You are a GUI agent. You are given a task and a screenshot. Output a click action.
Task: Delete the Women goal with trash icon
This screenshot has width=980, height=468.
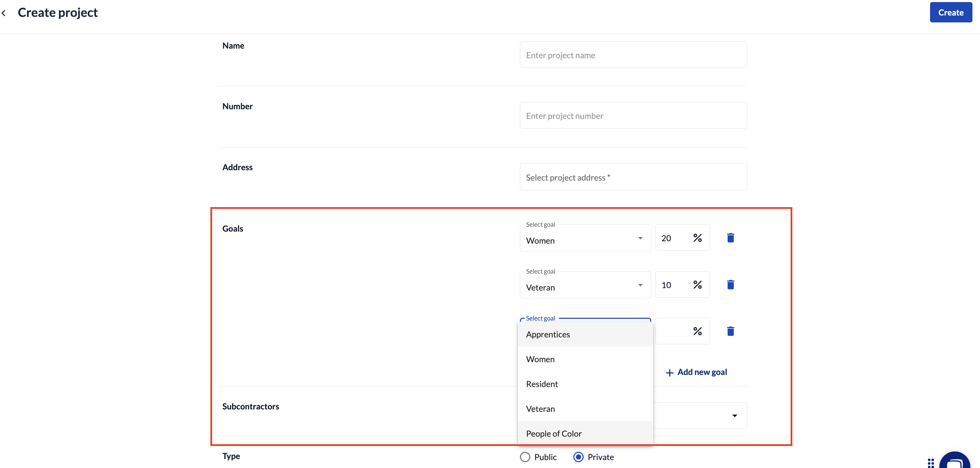[x=730, y=238]
